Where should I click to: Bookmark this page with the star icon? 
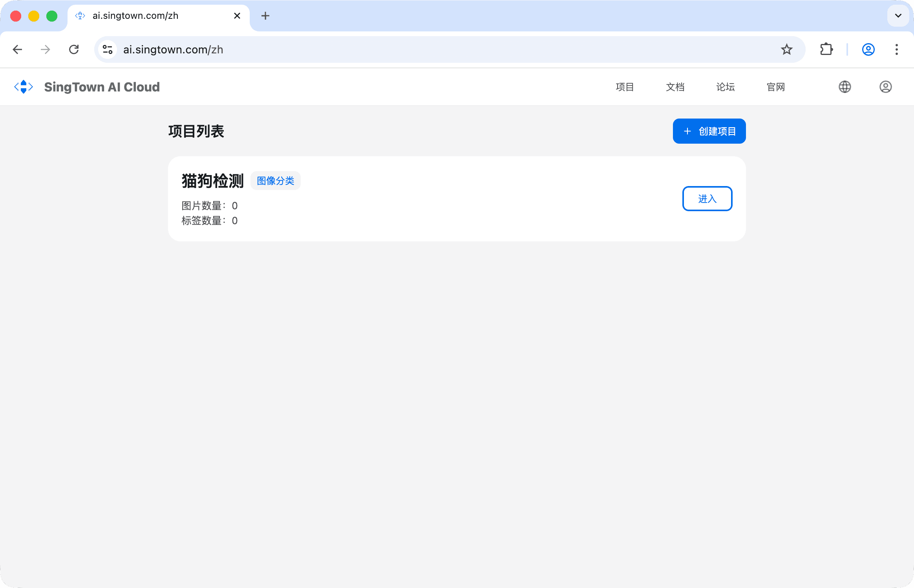coord(786,49)
